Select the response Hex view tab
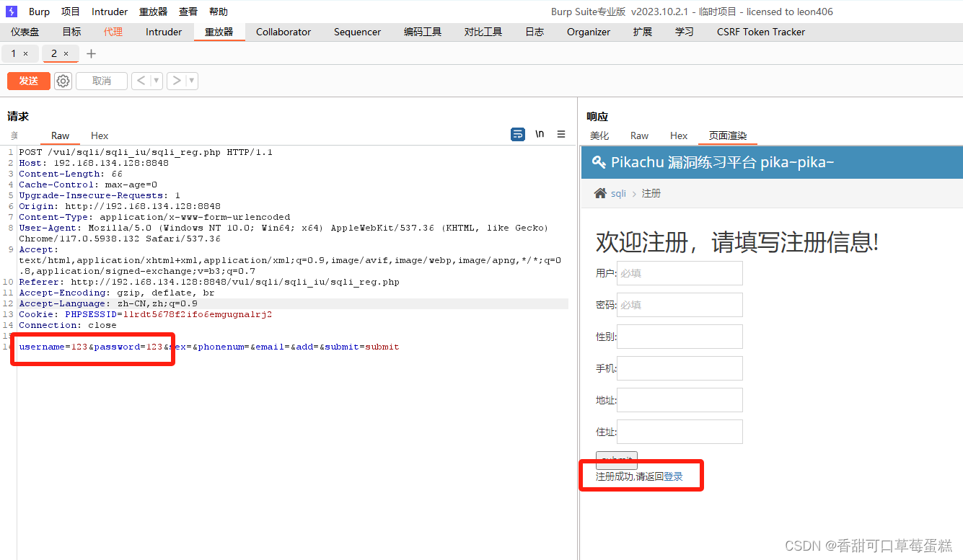Screen dimensions: 963x560 679,135
